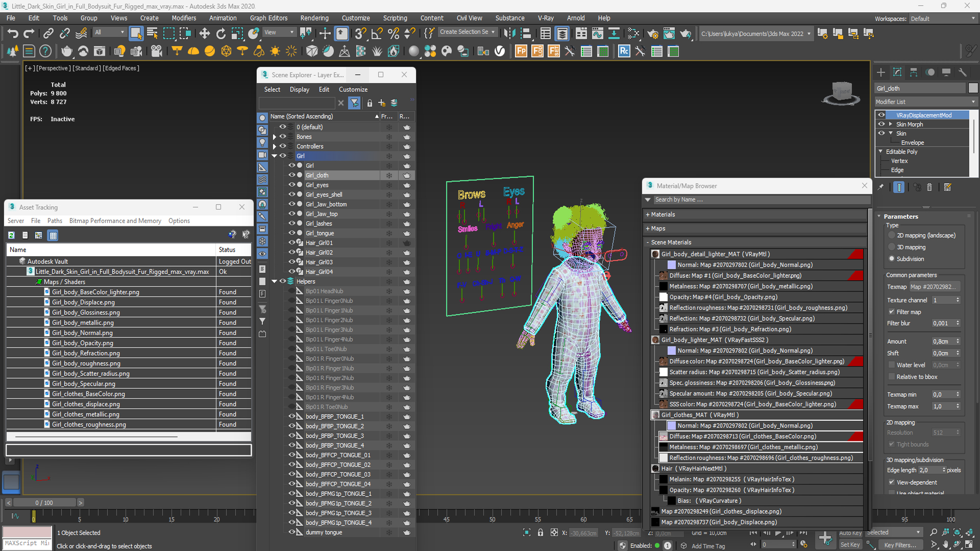Open the Rendering menu
Screen dimensions: 980x551
314,18
